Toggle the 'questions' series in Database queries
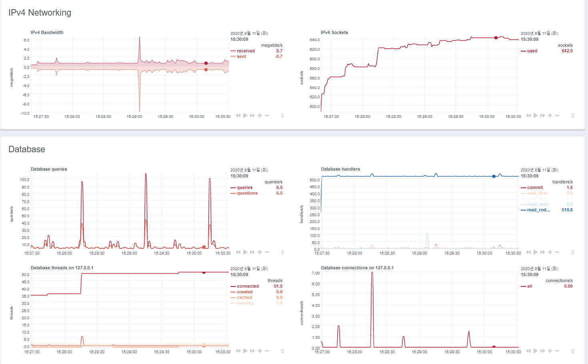 (247, 193)
